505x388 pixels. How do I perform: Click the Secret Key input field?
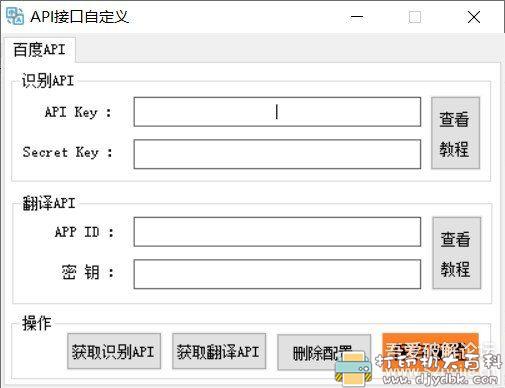coord(277,154)
